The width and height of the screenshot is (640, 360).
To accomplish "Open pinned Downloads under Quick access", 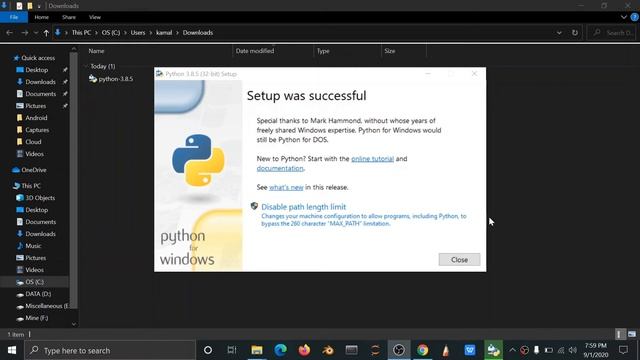I will pos(40,82).
